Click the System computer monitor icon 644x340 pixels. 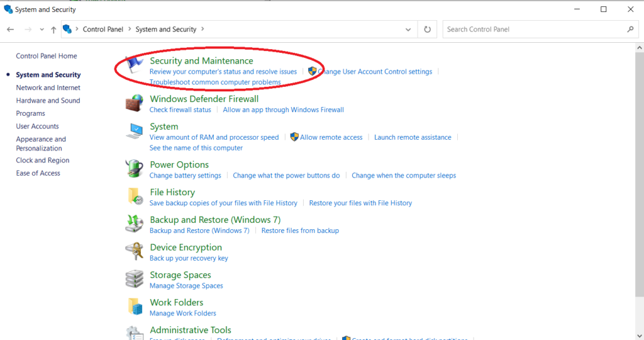[135, 131]
